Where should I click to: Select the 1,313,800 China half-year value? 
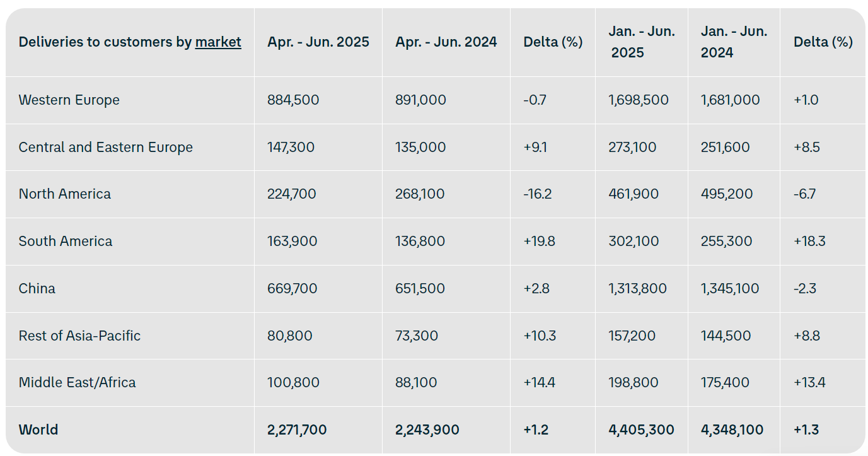tap(637, 289)
